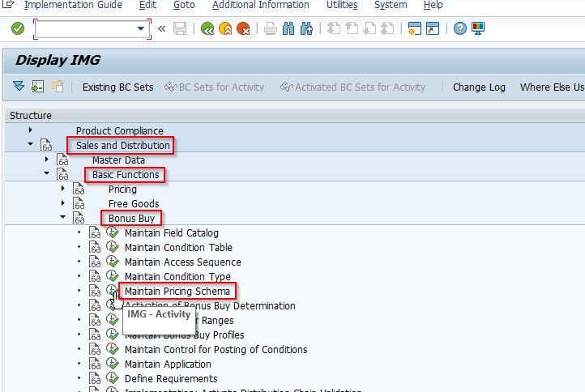Execute activity icon for Maintain Condition Table

(x=113, y=247)
